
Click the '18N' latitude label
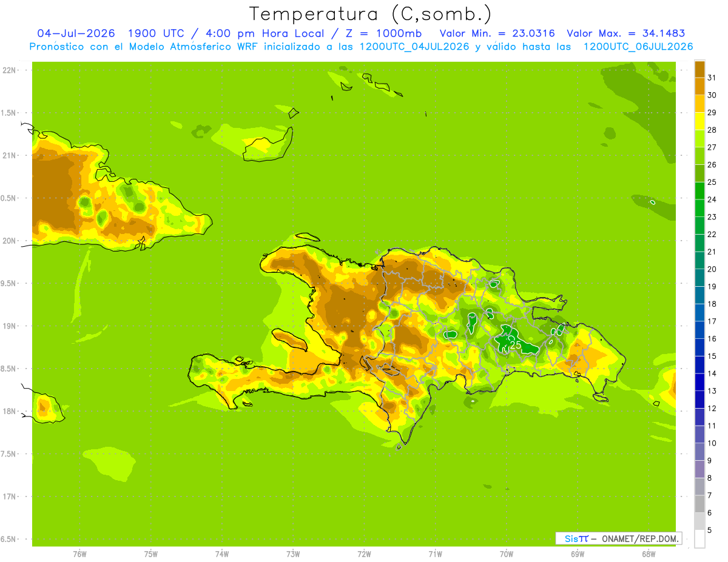coord(8,411)
